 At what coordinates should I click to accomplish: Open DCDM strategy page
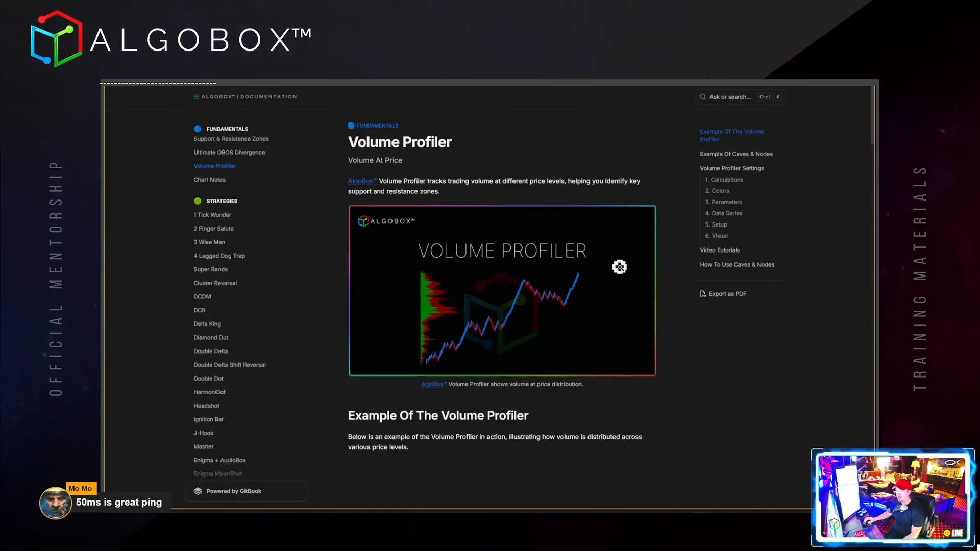pyautogui.click(x=202, y=297)
